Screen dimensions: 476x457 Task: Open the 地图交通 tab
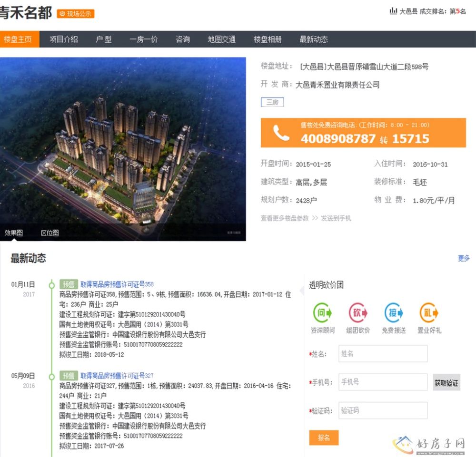(222, 39)
